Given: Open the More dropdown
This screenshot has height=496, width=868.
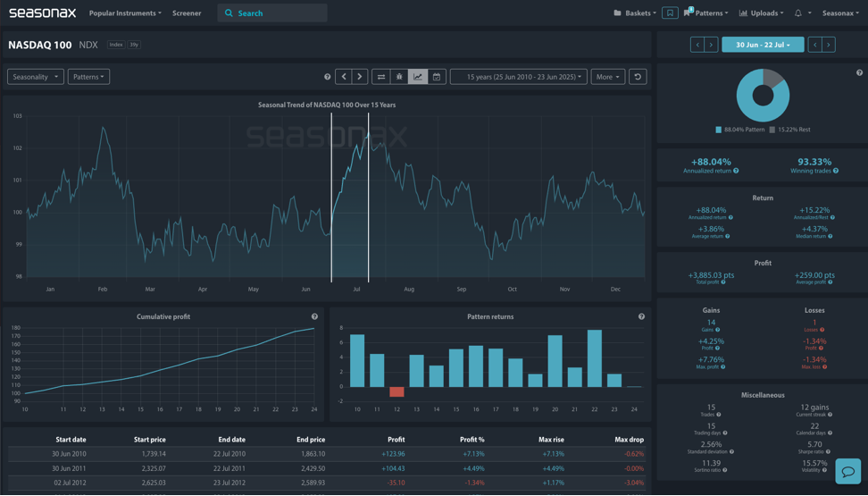Looking at the screenshot, I should pyautogui.click(x=608, y=77).
